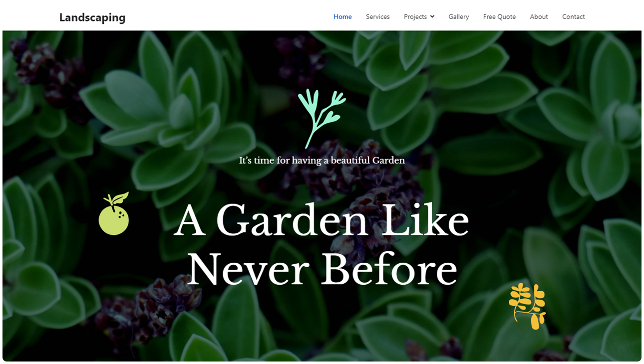Expand the Projects dropdown chevron
644x364 pixels.
click(x=432, y=16)
